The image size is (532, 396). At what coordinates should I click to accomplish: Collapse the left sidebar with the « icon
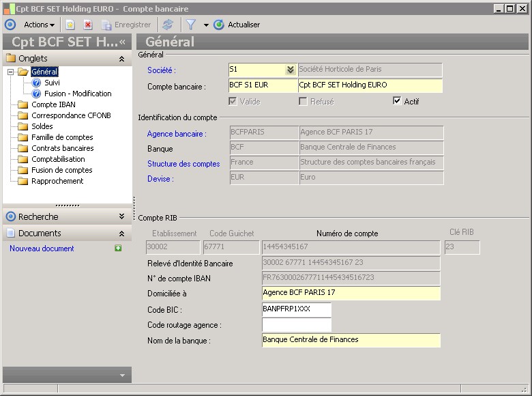coord(123,42)
